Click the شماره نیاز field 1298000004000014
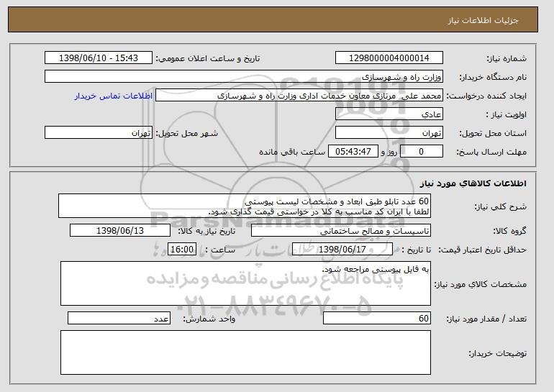 (389, 58)
